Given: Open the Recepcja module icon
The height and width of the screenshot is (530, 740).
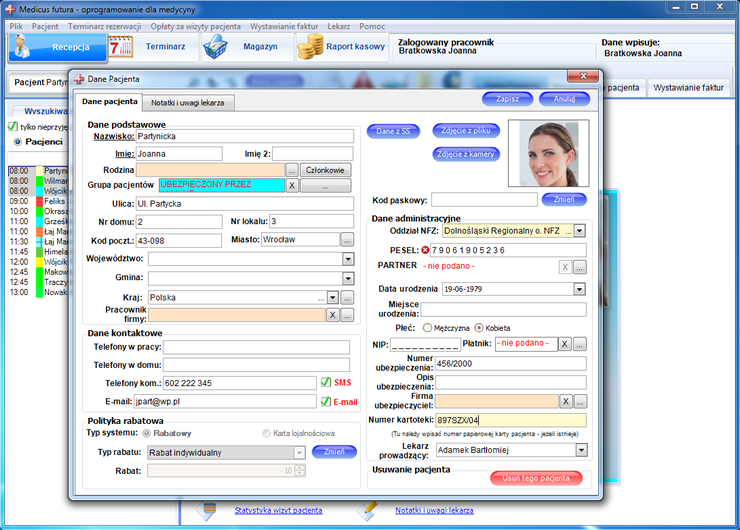Looking at the screenshot, I should pyautogui.click(x=28, y=46).
